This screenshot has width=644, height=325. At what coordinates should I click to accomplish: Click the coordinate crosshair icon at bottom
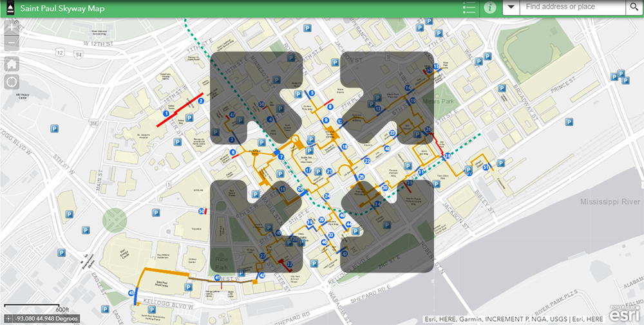click(x=8, y=319)
